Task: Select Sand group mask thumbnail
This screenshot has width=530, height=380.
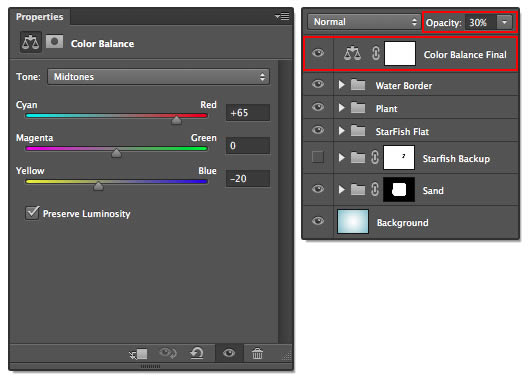Action: (x=399, y=190)
